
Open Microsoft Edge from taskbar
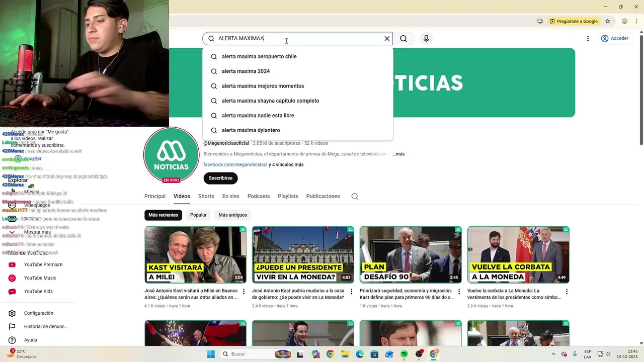coord(360,354)
